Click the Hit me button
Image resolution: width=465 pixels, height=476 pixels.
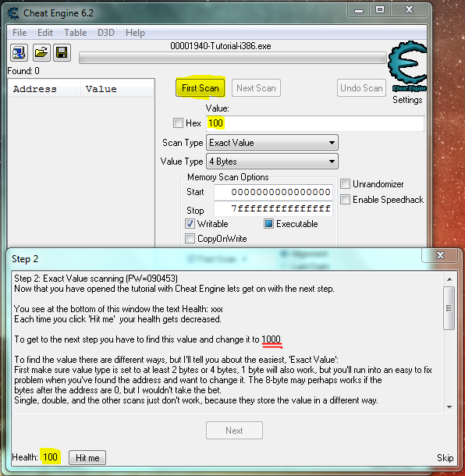(x=87, y=457)
